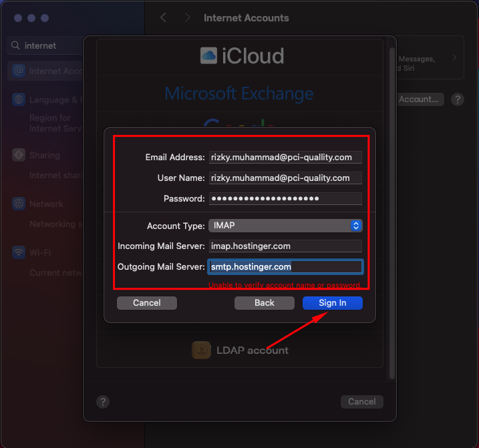Open the Language & Region globe icon
Image resolution: width=479 pixels, height=448 pixels.
[x=19, y=99]
